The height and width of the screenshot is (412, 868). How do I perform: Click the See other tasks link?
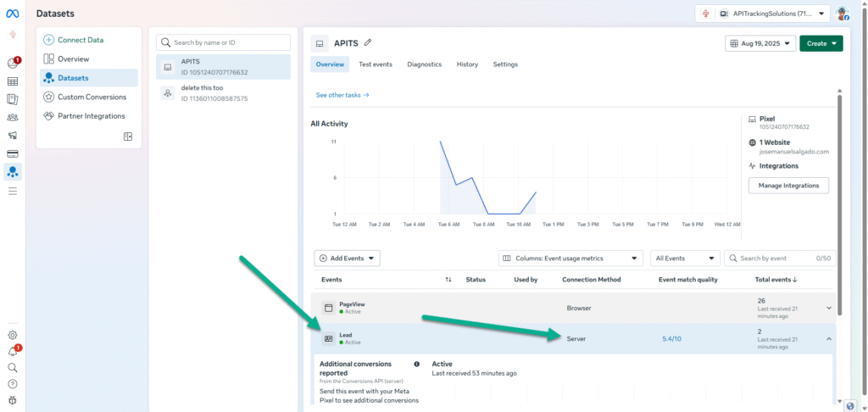[x=342, y=95]
